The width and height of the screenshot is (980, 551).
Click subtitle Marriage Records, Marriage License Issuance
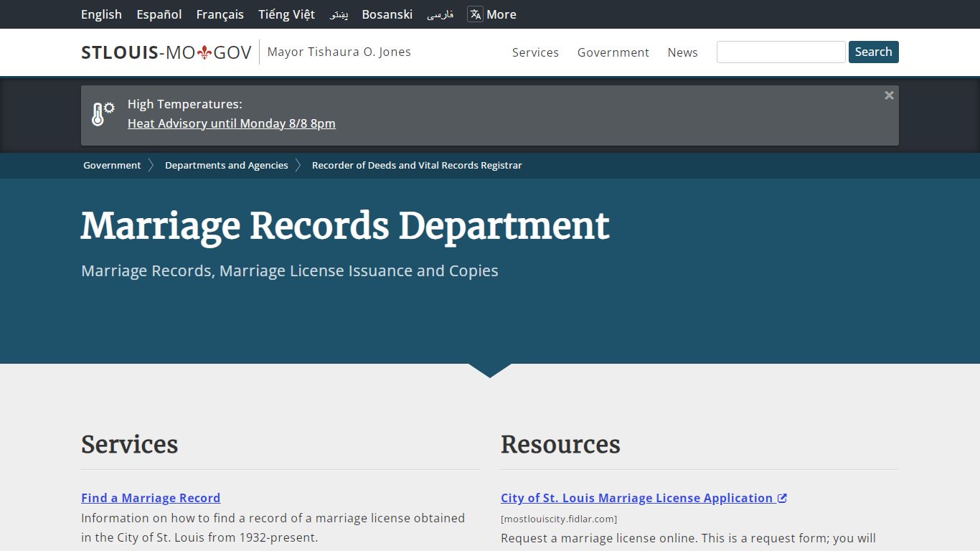point(290,271)
